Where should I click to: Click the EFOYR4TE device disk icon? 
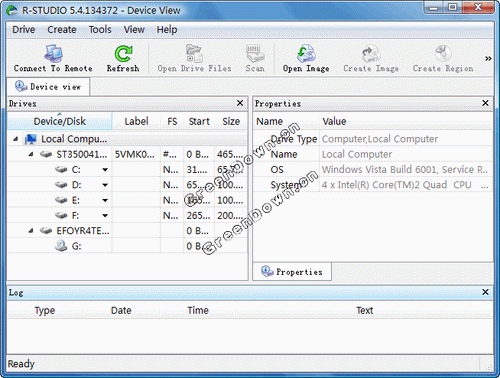click(46, 231)
